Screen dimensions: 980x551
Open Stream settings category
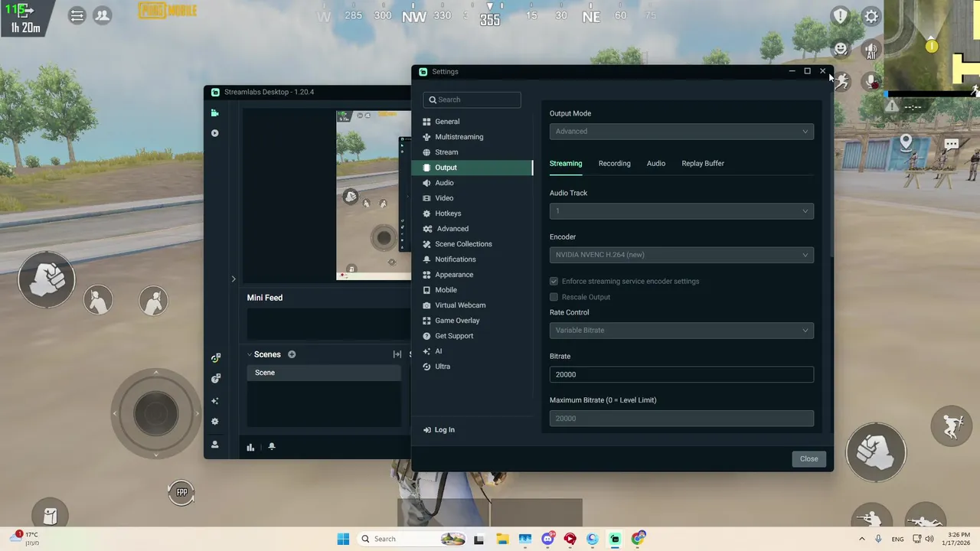[472, 152]
